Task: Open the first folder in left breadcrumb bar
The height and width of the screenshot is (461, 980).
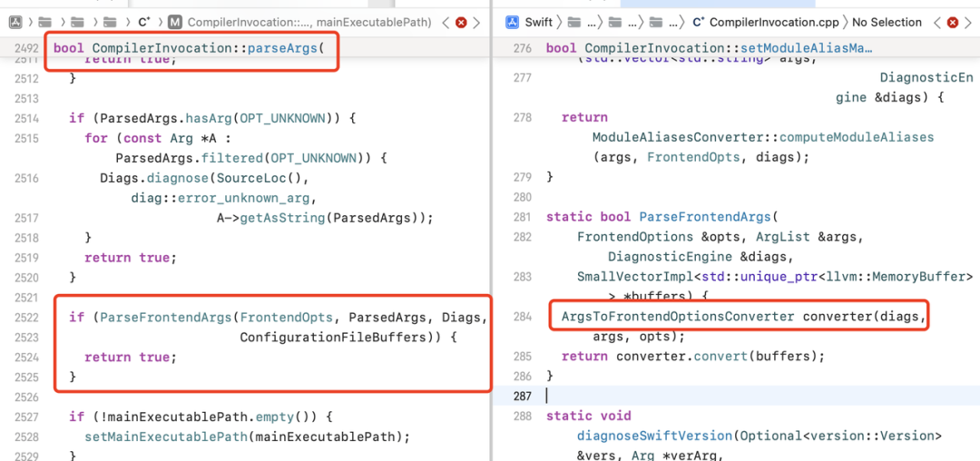Action: pyautogui.click(x=46, y=22)
